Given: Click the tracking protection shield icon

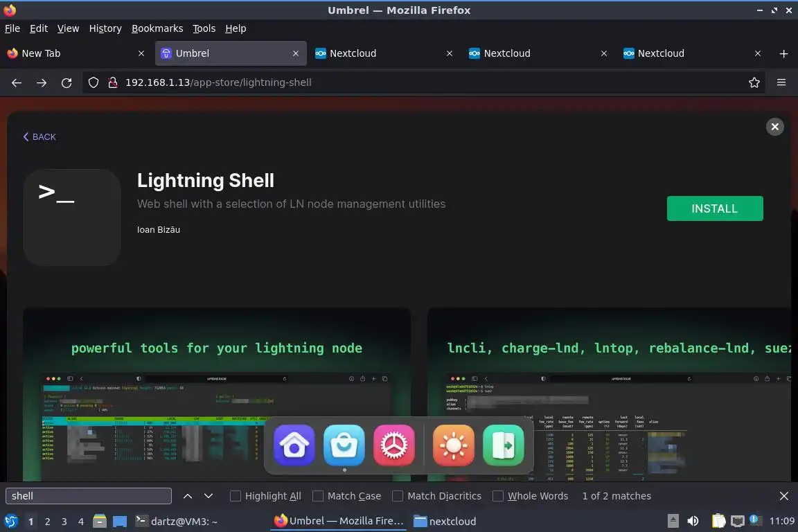Looking at the screenshot, I should pos(94,82).
